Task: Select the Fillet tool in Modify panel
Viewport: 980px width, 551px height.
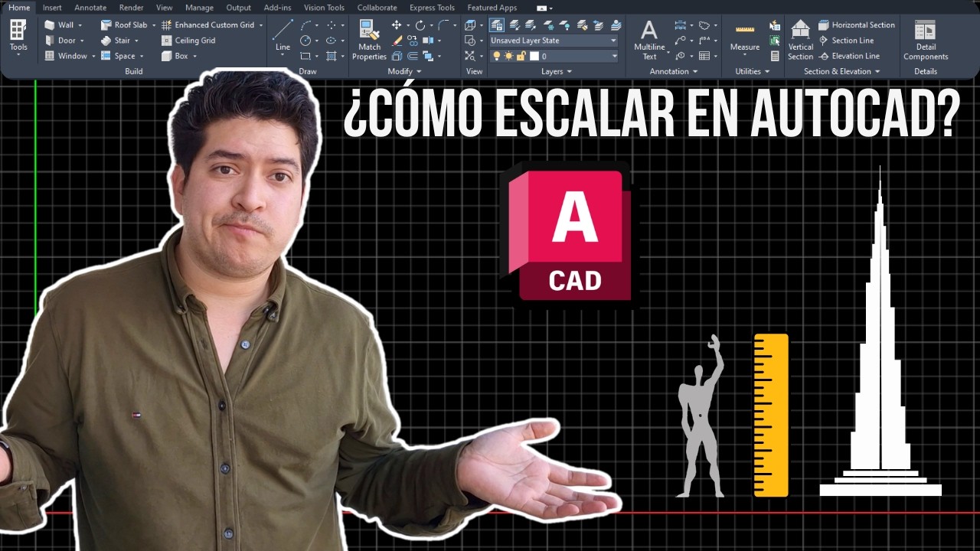Action: click(443, 25)
